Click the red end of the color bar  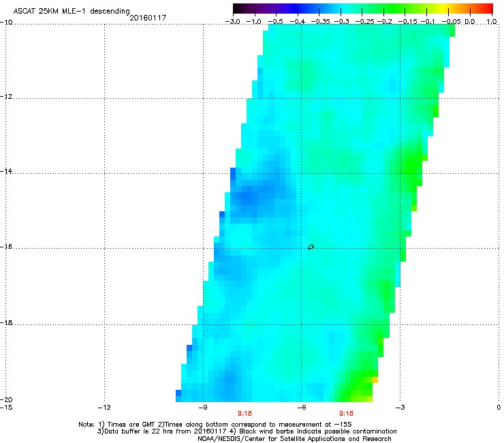coord(488,8)
